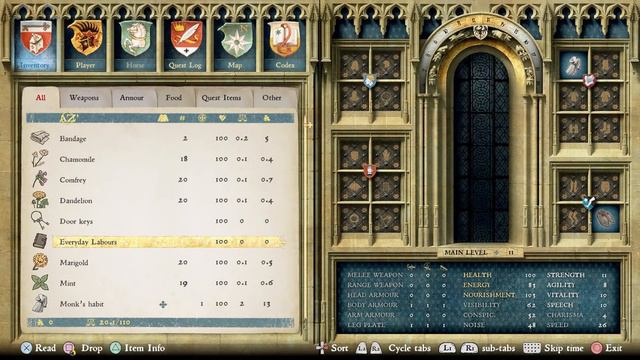Viewport: 640px width, 360px height.
Task: Click the BODY ARMOUR stat label
Action: [x=372, y=305]
